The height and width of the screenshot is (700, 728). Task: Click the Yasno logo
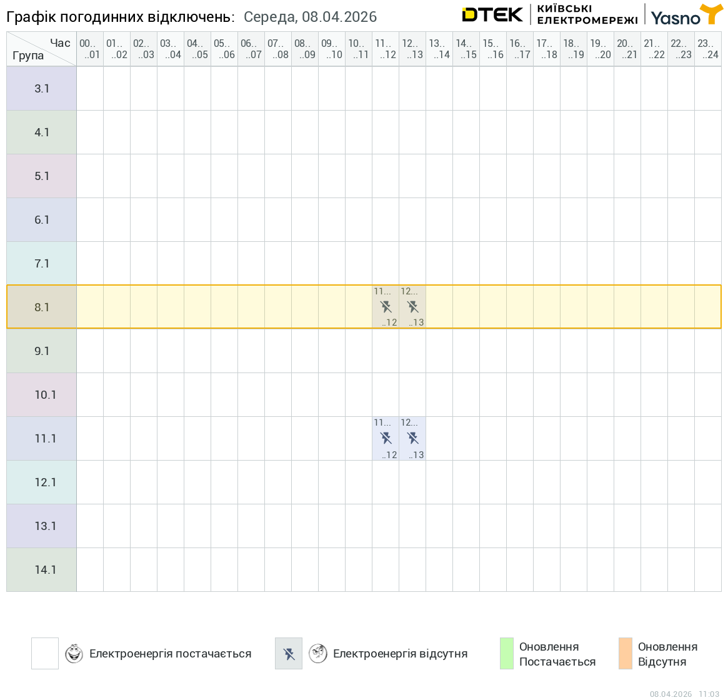point(686,15)
